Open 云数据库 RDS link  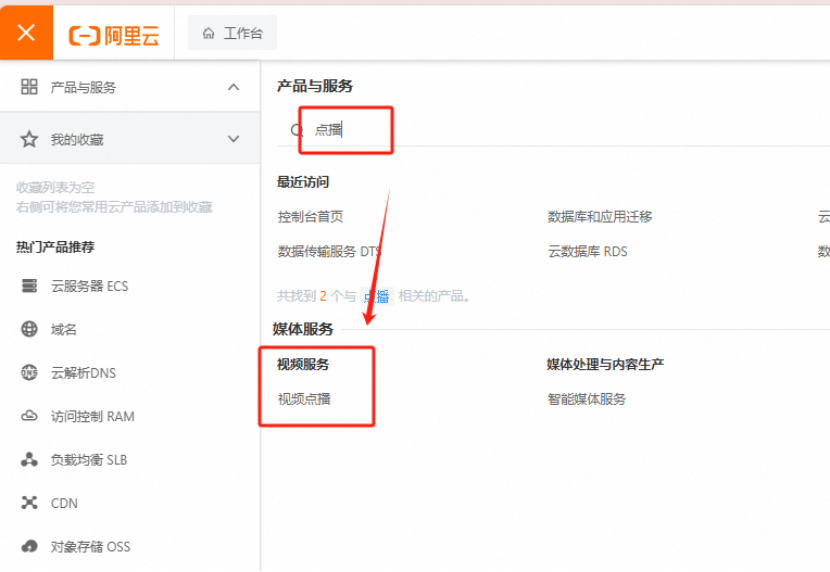(588, 251)
